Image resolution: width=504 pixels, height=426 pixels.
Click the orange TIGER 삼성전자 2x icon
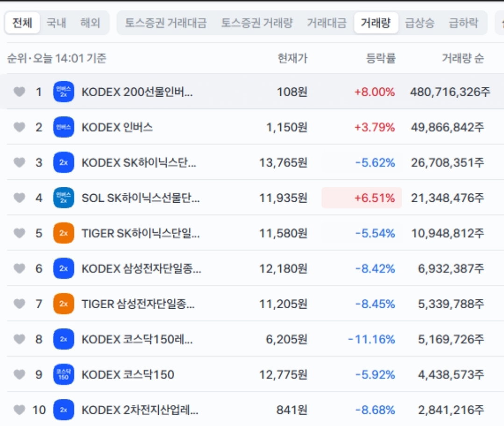coord(64,304)
